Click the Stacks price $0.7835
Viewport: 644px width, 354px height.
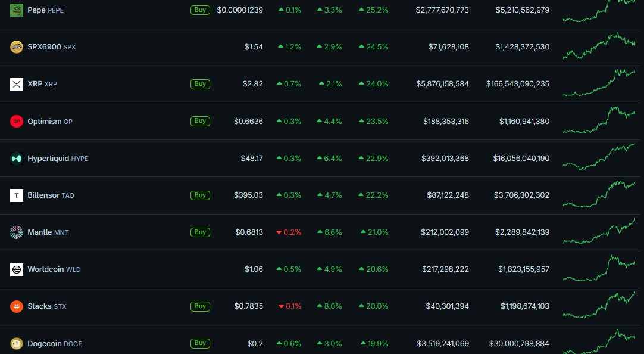248,306
